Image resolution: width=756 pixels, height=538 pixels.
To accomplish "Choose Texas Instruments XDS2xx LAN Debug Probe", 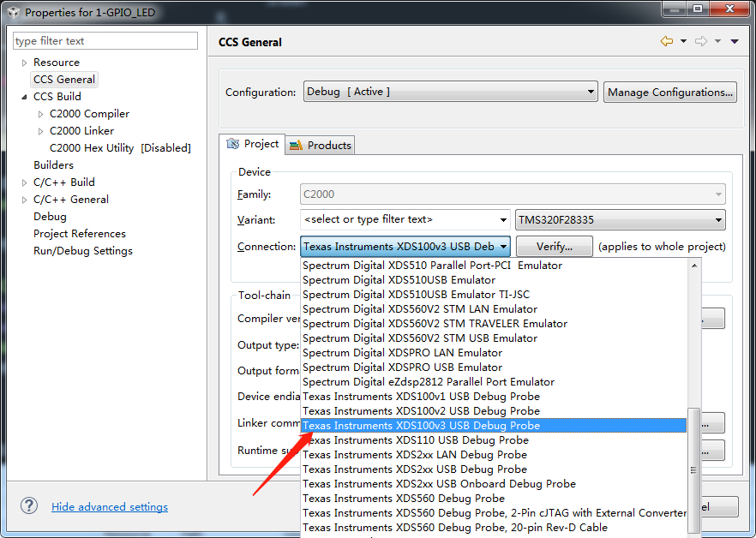I will coord(494,455).
